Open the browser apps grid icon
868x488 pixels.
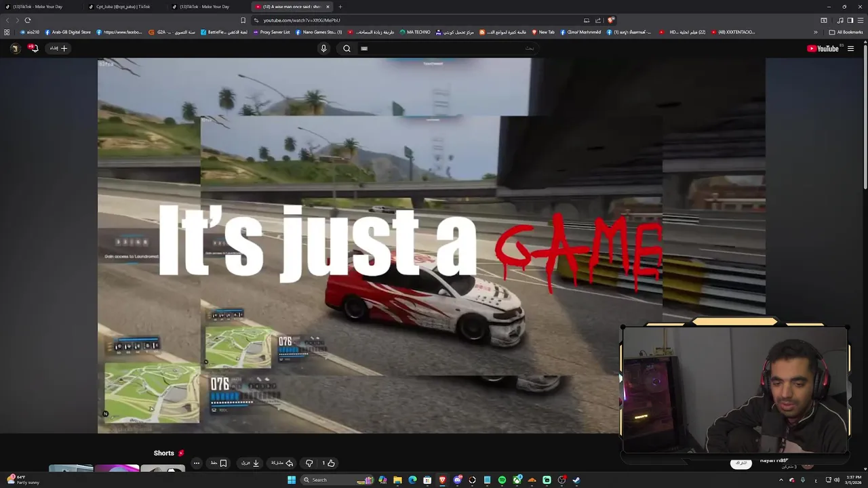click(x=7, y=32)
